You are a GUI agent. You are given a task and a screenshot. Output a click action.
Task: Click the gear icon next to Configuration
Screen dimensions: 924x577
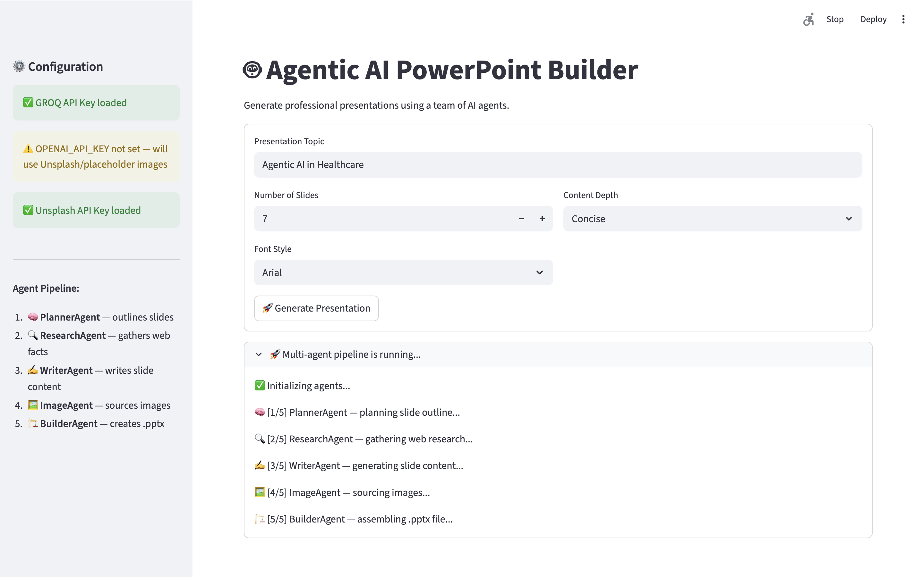click(19, 66)
